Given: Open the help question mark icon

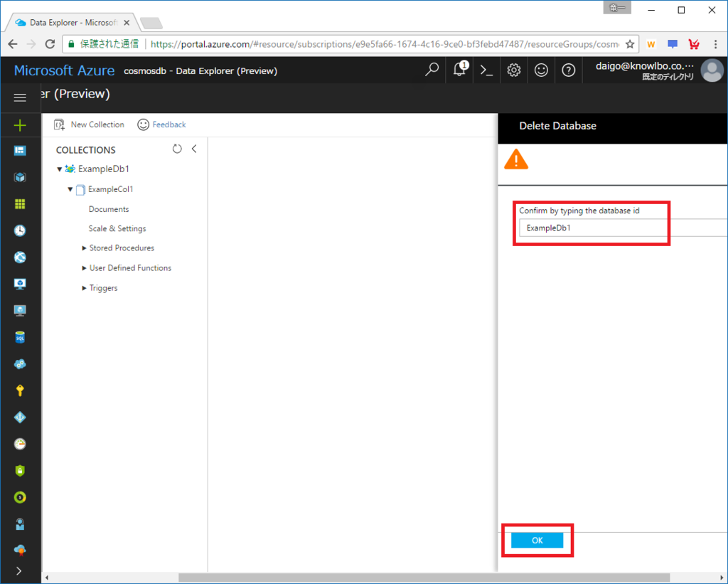Looking at the screenshot, I should (x=568, y=70).
